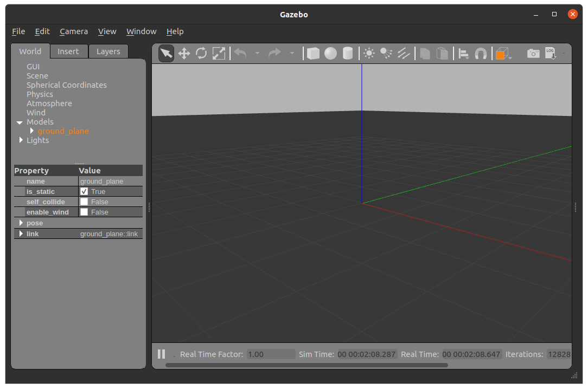The image size is (588, 389).
Task: Add a point light
Action: tap(369, 54)
